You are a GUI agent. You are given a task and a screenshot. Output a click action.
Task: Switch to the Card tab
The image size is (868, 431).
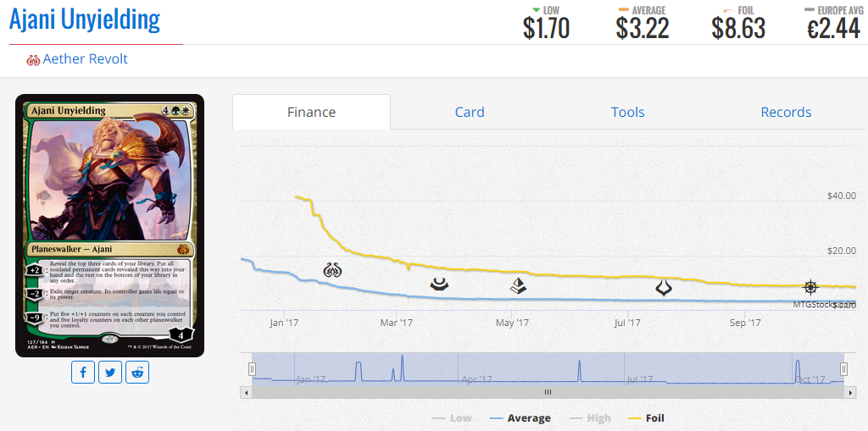click(470, 113)
